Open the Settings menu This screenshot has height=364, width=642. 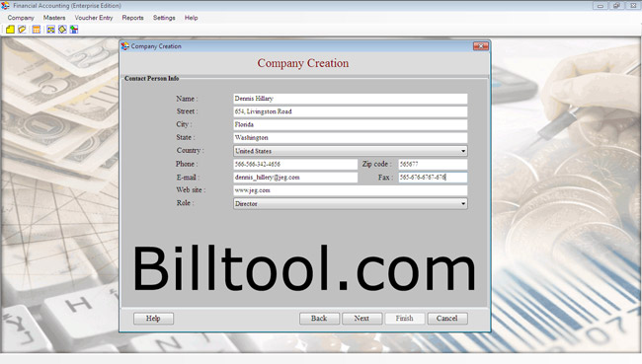[x=164, y=18]
